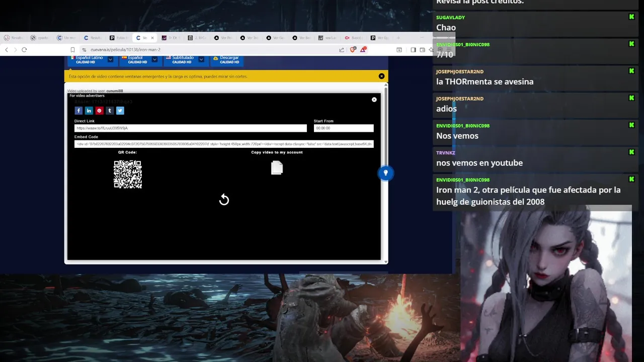The height and width of the screenshot is (362, 644).
Task: Switch to the 'zpaste' tab
Action: (39, 38)
